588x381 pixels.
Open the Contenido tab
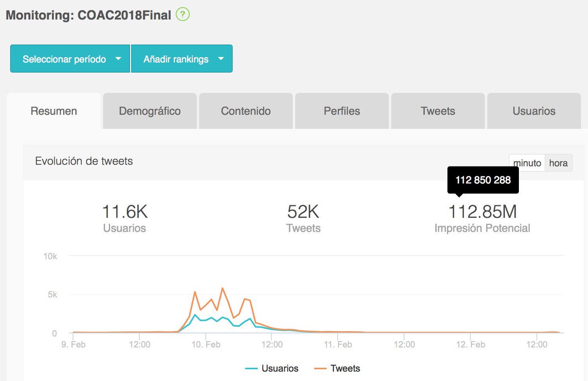point(246,111)
